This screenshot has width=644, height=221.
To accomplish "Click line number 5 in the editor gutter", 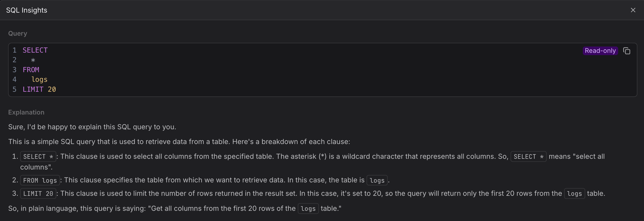I will [14, 89].
